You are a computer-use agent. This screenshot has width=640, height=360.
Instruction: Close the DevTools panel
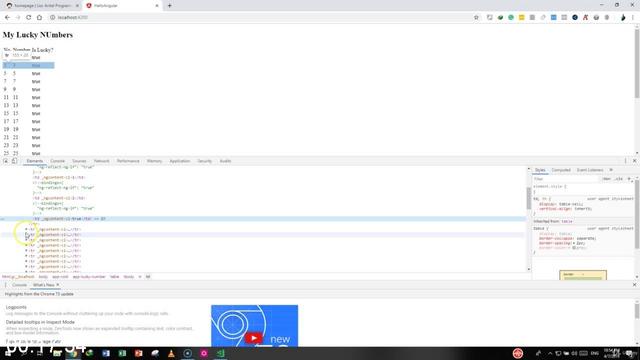point(634,161)
